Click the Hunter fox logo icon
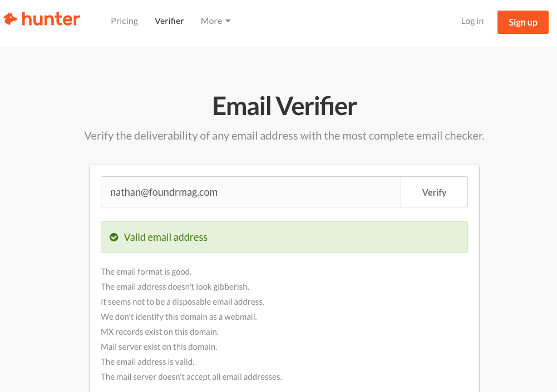The width and height of the screenshot is (557, 392). click(11, 19)
